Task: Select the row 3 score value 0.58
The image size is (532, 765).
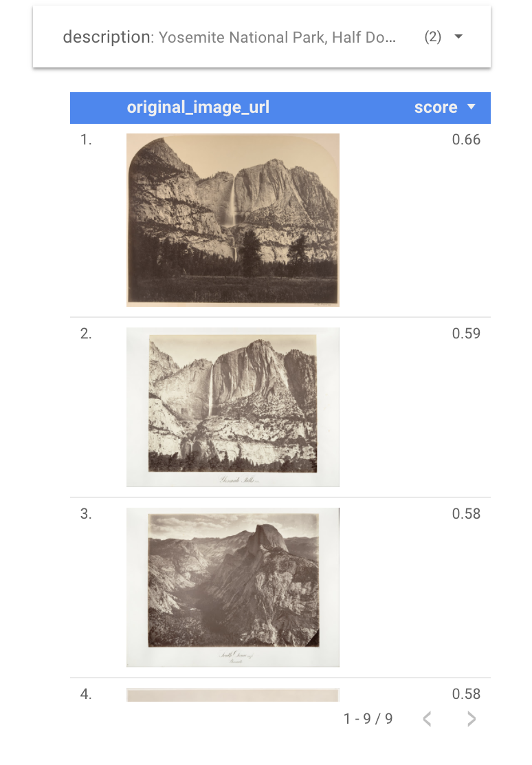Action: point(466,514)
